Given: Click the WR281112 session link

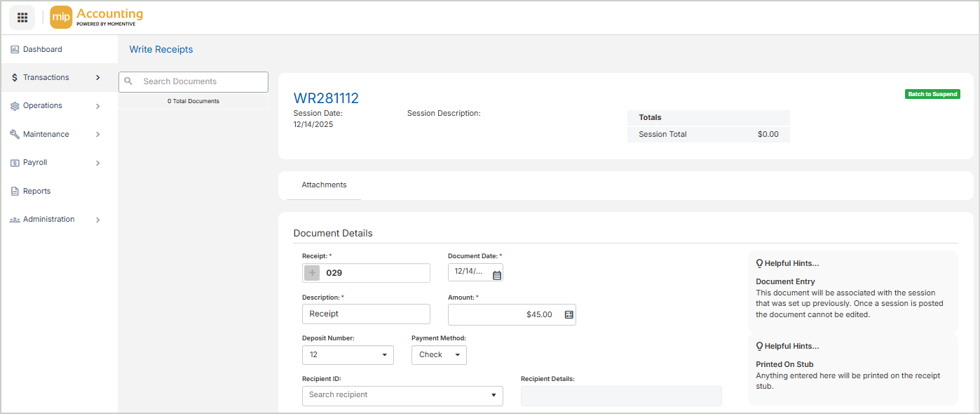Looking at the screenshot, I should click(326, 98).
